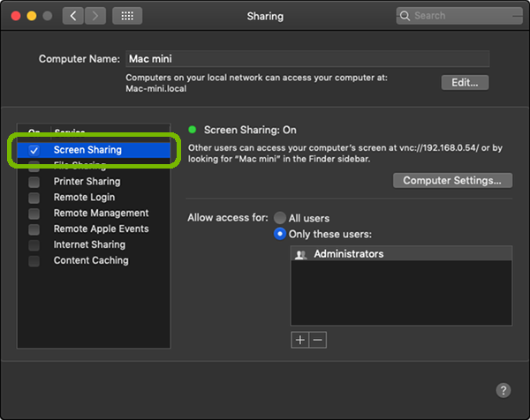
Task: Select Only these users radio button
Action: click(x=280, y=234)
